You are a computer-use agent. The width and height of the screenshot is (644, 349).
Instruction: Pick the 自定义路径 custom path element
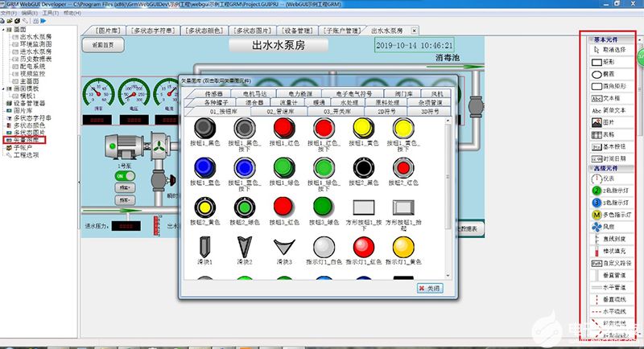coord(612,263)
